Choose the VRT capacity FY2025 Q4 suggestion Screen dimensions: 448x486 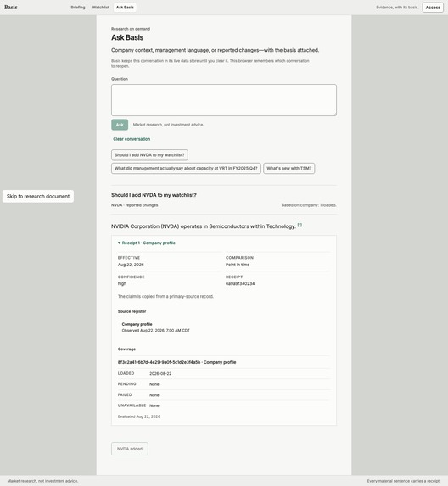pyautogui.click(x=186, y=168)
